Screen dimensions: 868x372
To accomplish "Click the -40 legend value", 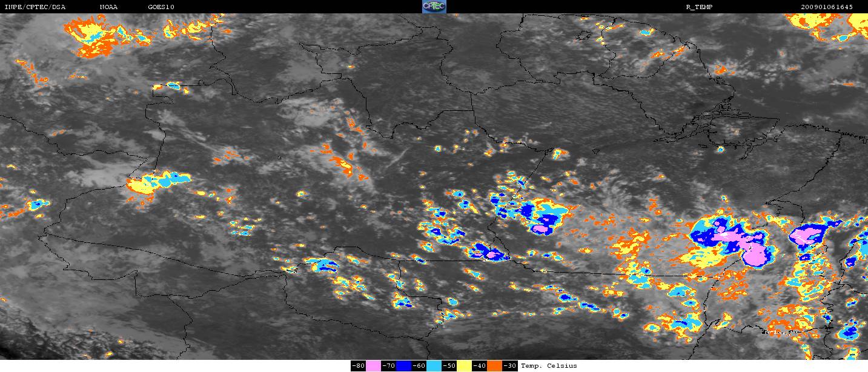I will tap(480, 366).
